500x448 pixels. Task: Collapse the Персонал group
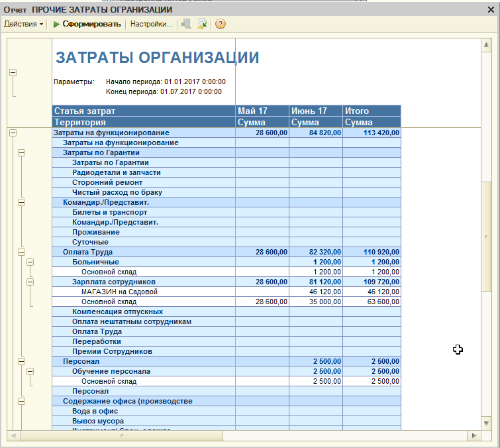pyautogui.click(x=21, y=362)
